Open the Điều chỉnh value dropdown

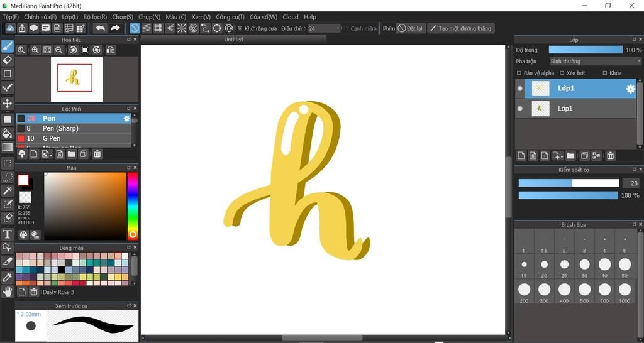pos(324,28)
